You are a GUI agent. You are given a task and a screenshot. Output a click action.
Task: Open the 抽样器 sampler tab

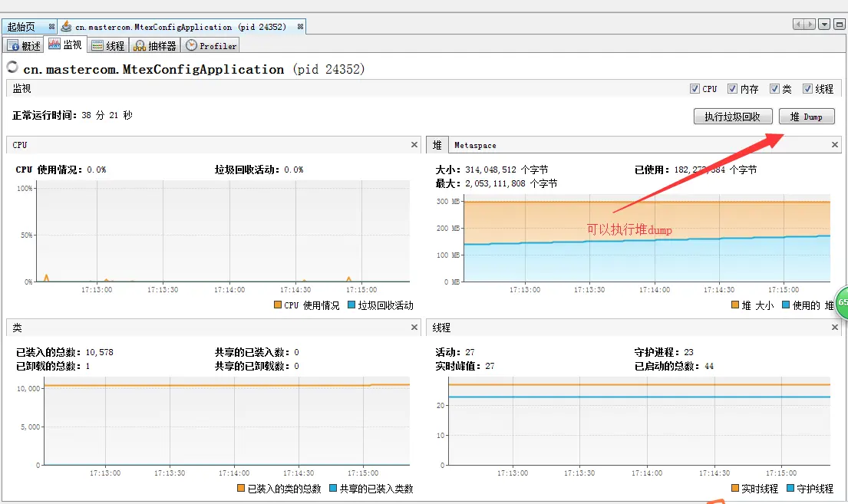click(x=155, y=45)
